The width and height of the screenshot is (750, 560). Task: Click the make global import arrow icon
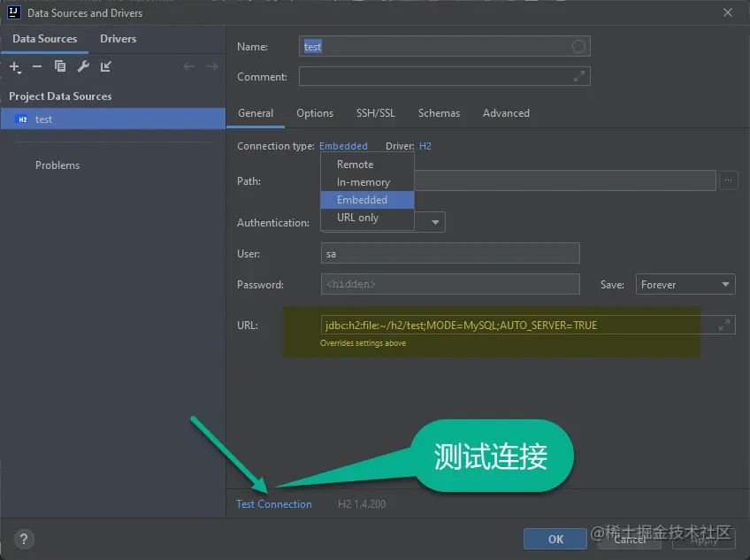click(x=106, y=66)
